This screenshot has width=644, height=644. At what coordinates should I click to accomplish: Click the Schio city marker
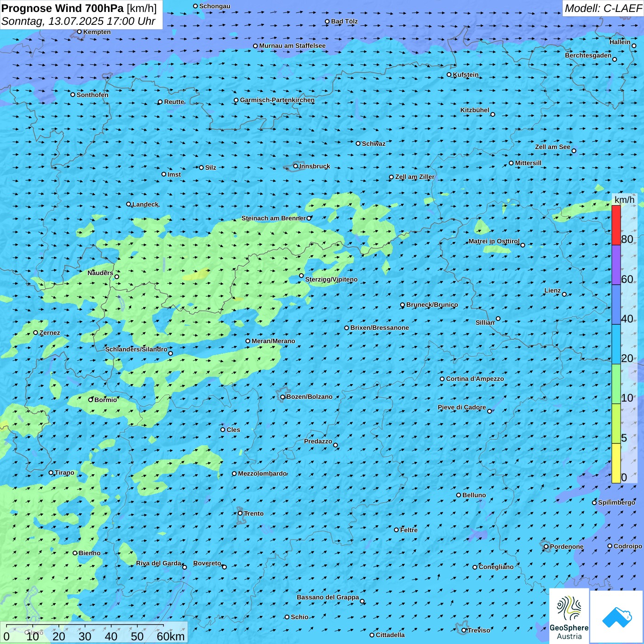tap(287, 617)
